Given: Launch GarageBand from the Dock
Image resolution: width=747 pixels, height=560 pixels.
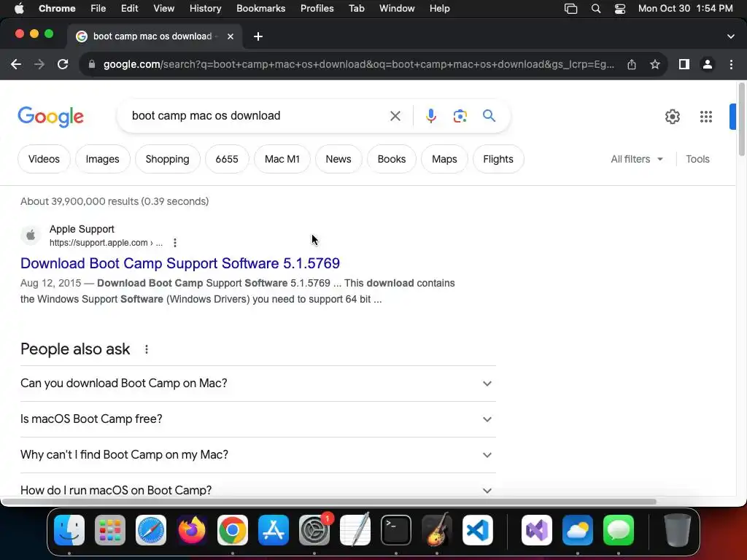Looking at the screenshot, I should point(437,530).
